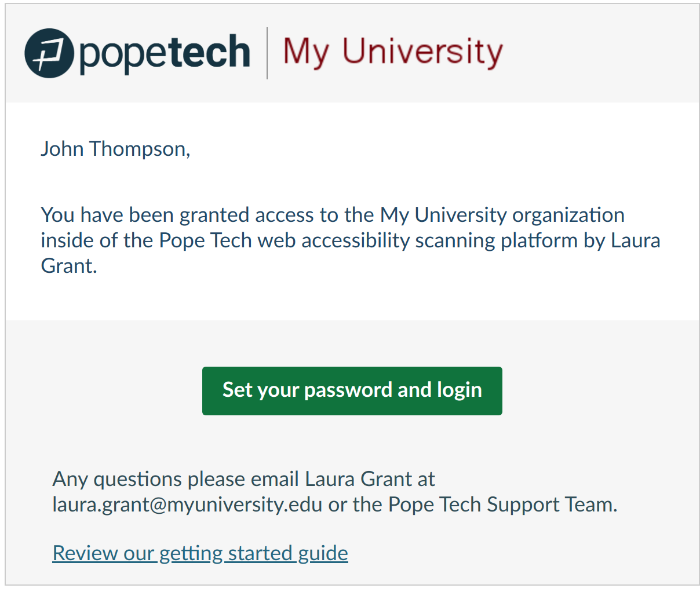Click blank gray area left of green button
Screen dimensions: 700x592
(x=104, y=390)
